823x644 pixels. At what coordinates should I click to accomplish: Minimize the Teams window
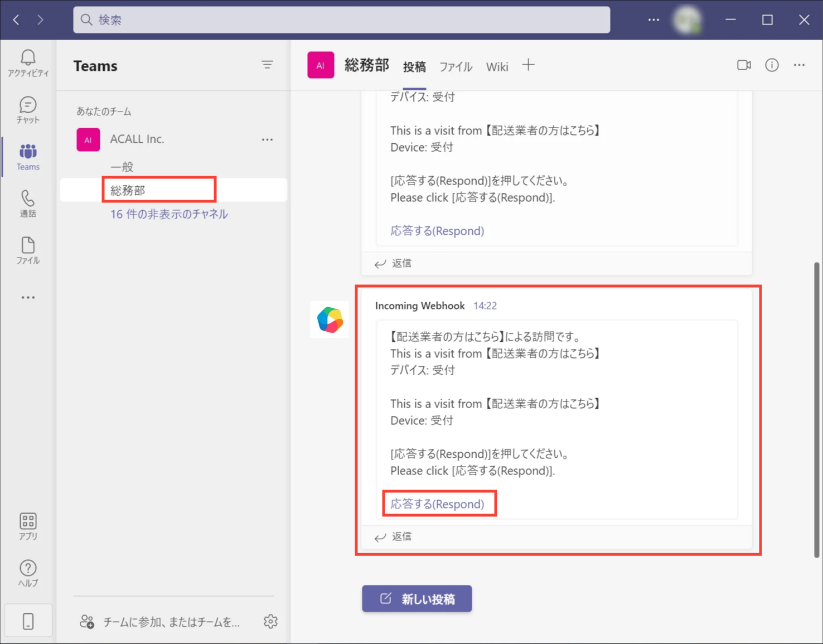pos(730,20)
